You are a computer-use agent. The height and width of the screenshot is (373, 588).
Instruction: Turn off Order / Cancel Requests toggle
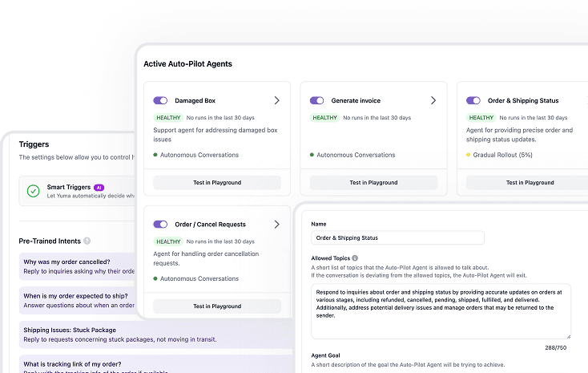160,225
